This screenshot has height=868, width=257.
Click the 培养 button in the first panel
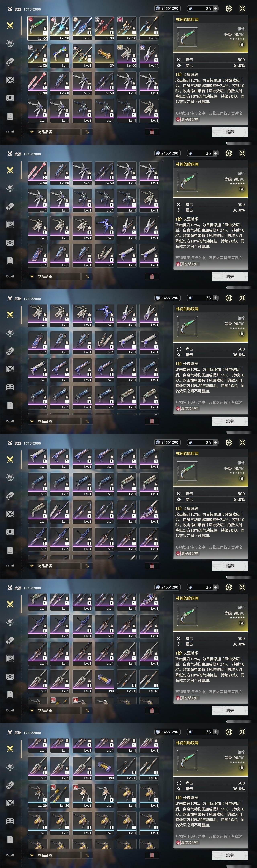pyautogui.click(x=230, y=132)
